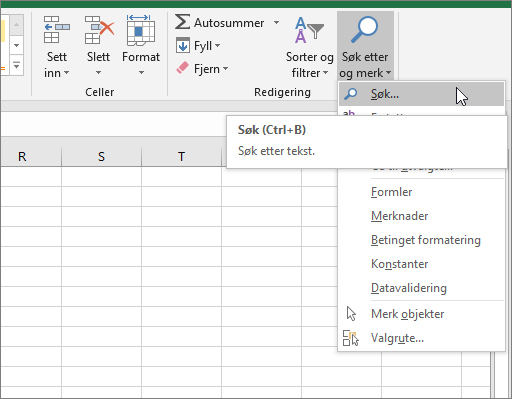
Task: Click the Sorter og filtrer icon
Action: [309, 30]
